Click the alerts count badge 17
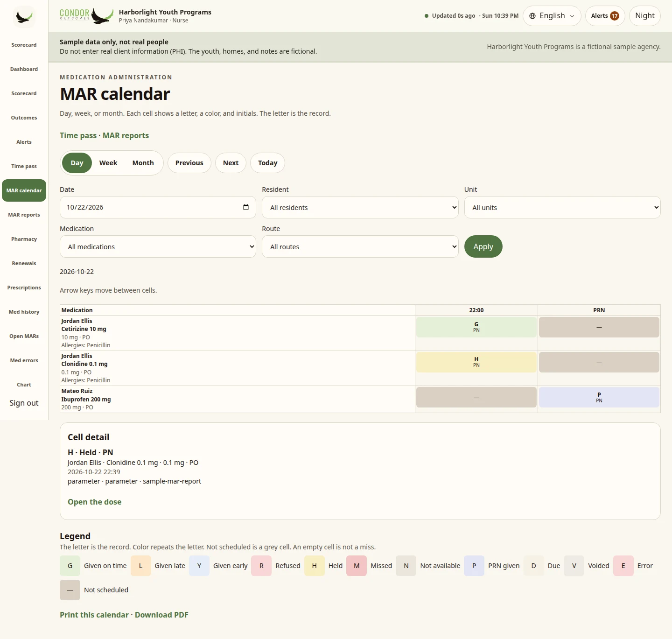This screenshot has height=639, width=672. (615, 16)
